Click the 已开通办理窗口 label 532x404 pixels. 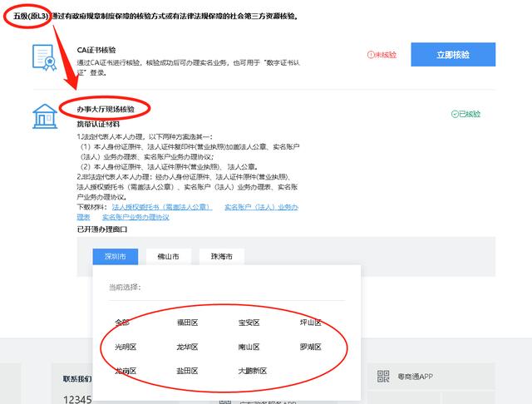(102, 229)
